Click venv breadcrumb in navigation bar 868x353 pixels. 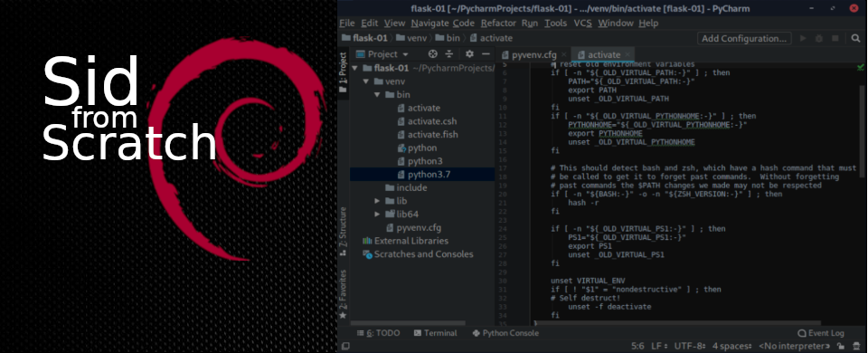point(411,38)
